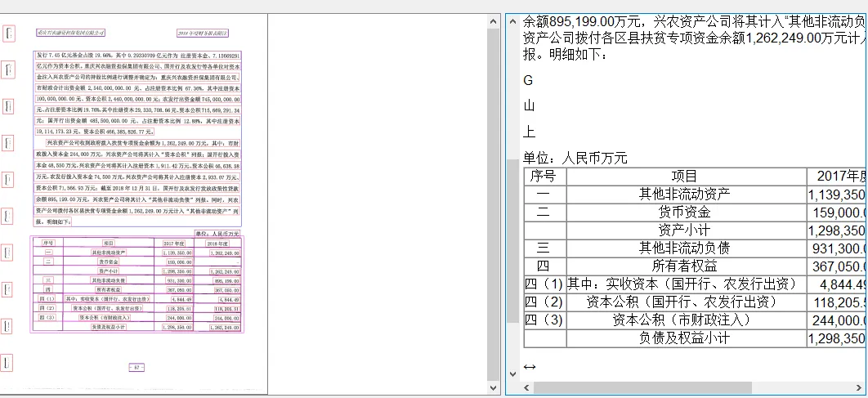Image resolution: width=868 pixels, height=398 pixels.
Task: Click the 序号 header cell in the extracted table
Action: pyautogui.click(x=543, y=177)
